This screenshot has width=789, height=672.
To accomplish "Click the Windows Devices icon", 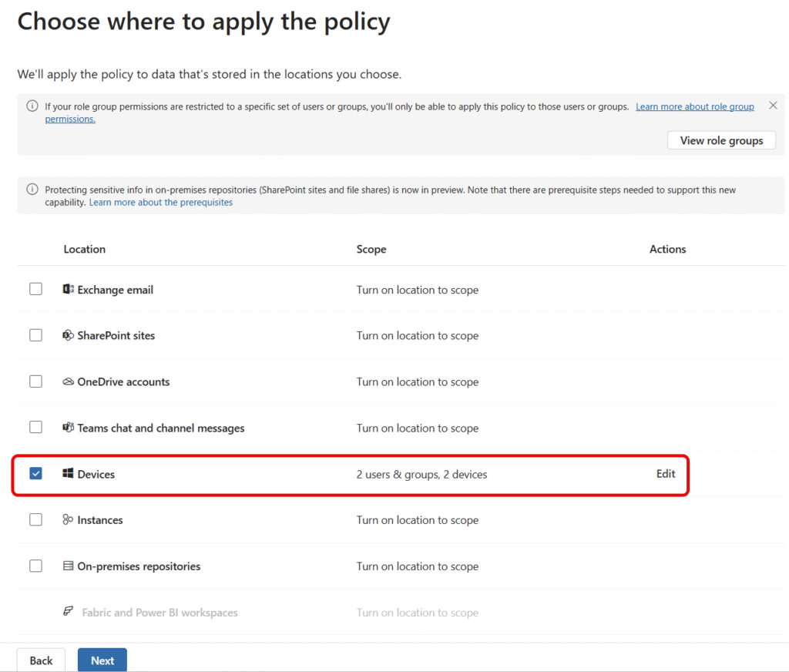I will coord(68,473).
